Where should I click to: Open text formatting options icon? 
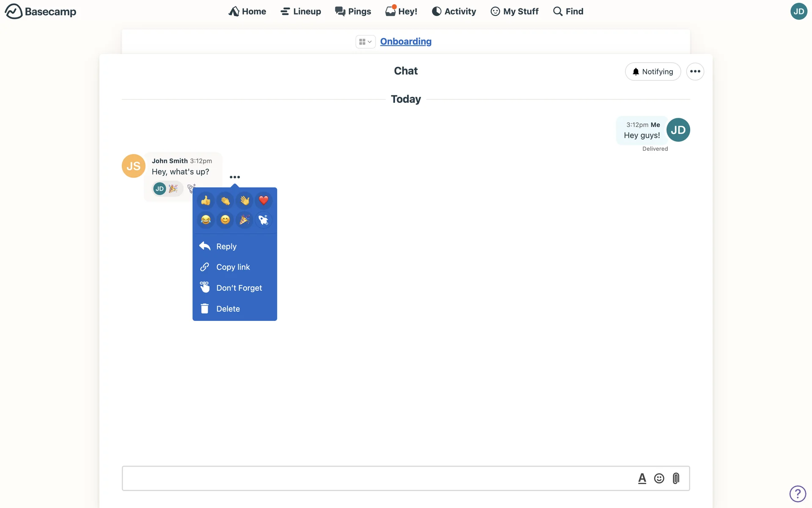642,478
